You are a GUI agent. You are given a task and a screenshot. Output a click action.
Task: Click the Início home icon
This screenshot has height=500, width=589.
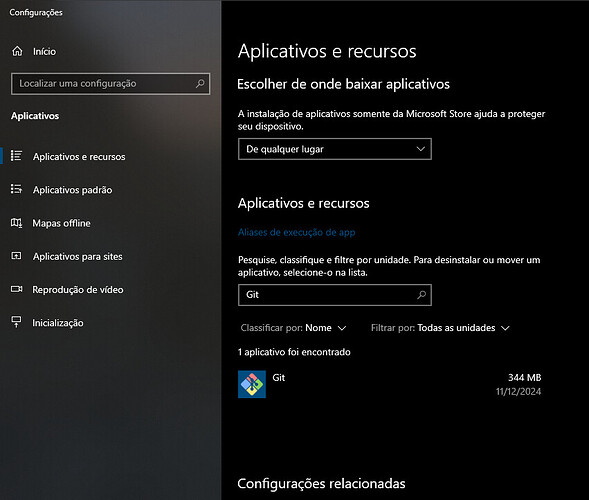click(17, 51)
